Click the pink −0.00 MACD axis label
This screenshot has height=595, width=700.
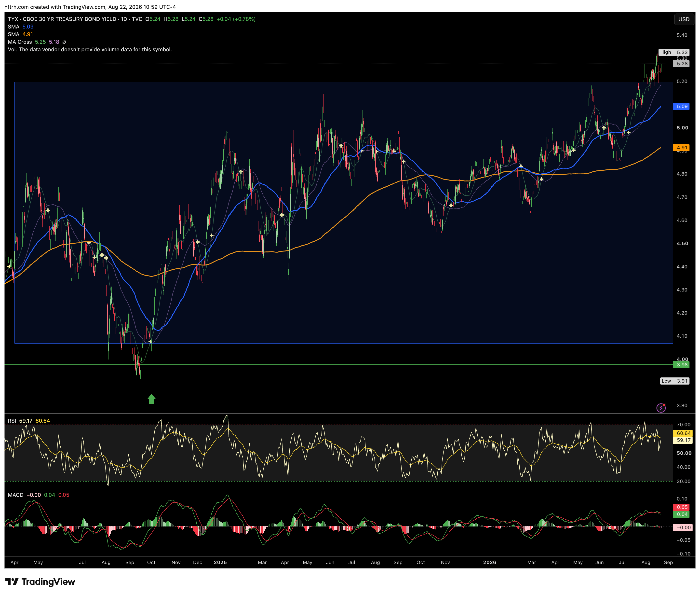(x=683, y=528)
